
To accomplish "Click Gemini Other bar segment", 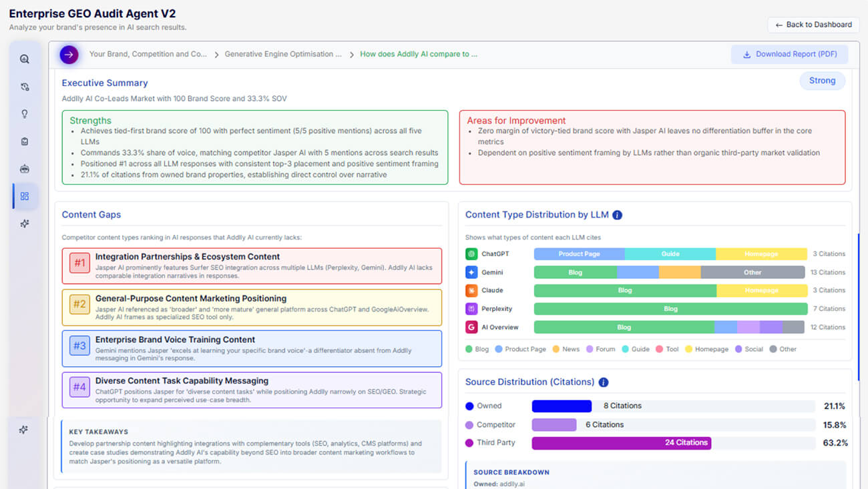I will click(x=752, y=272).
